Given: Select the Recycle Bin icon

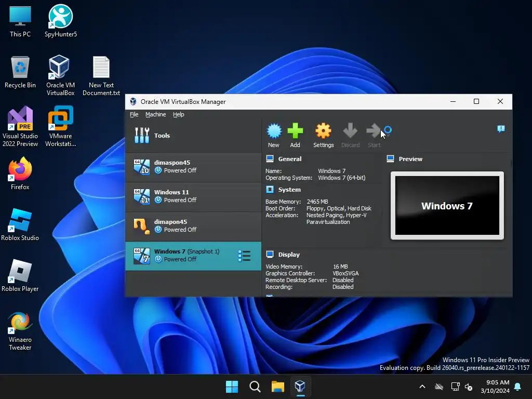Looking at the screenshot, I should (x=20, y=72).
